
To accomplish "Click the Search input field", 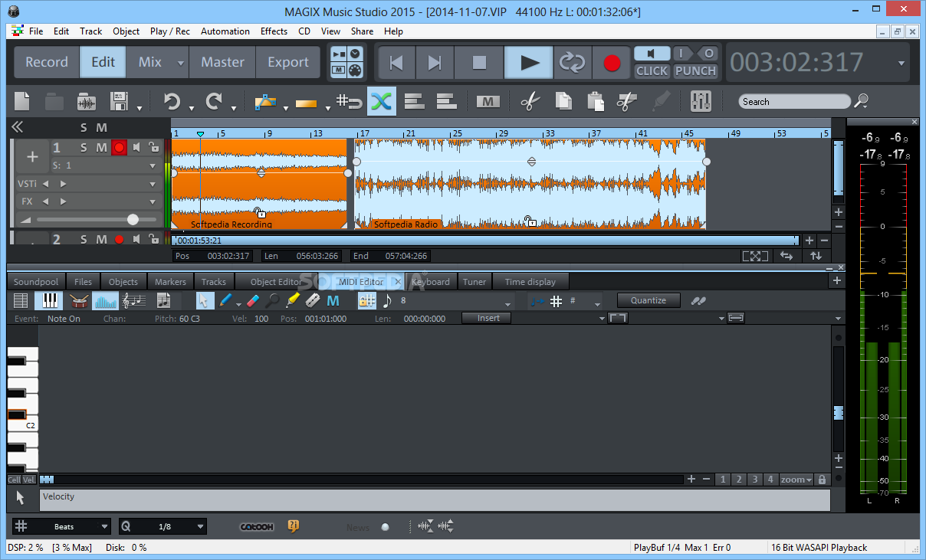I will [795, 101].
